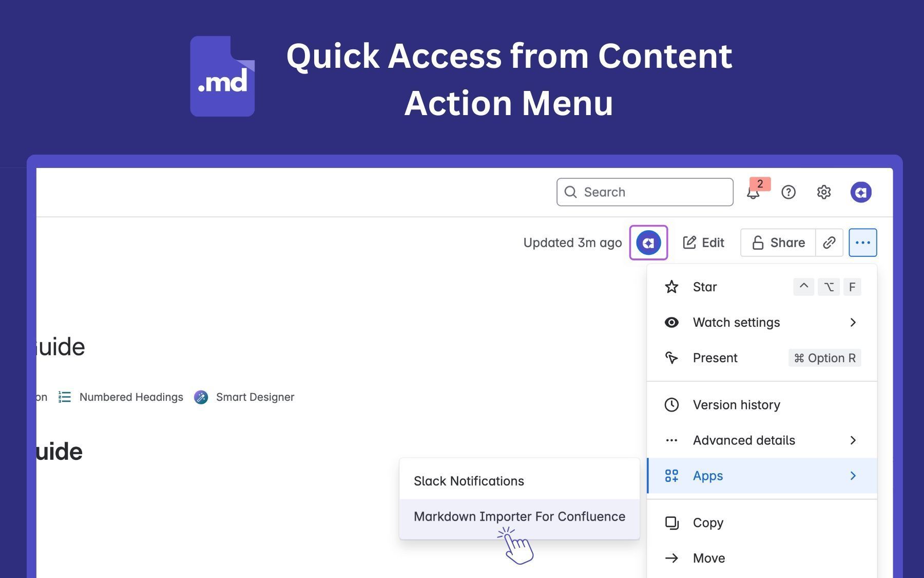Click the Search input field
Image resolution: width=924 pixels, height=578 pixels.
coord(645,192)
